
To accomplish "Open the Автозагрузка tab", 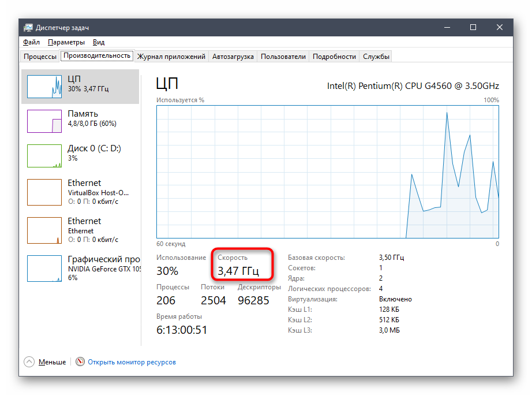I will (233, 57).
